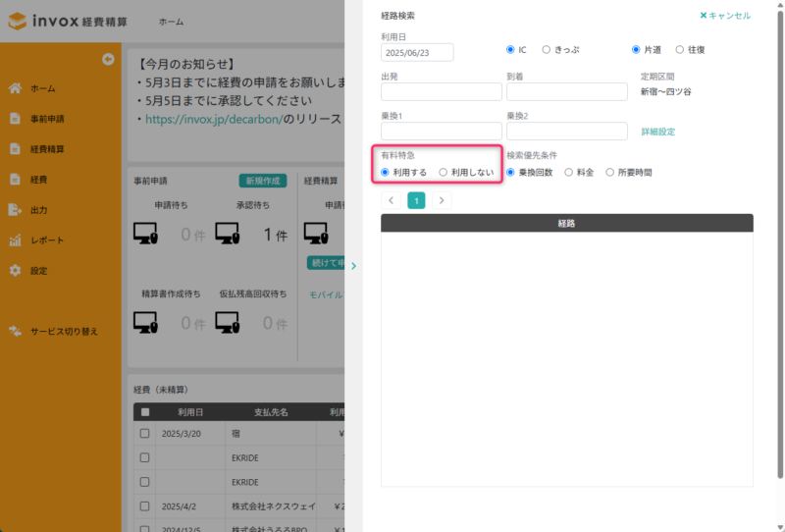Screen dimensions: 785x532
Task: Click the vertical scrollbar of the route panel
Action: (x=780, y=244)
